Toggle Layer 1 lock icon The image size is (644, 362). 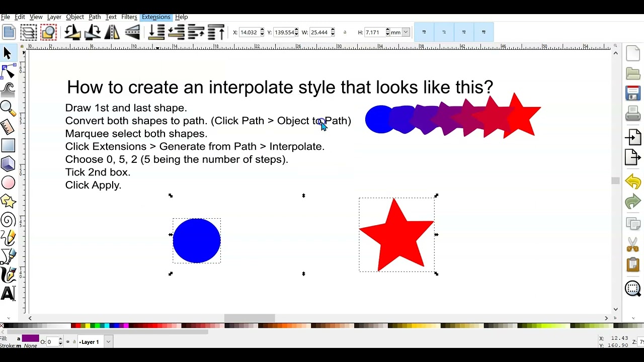[x=74, y=342]
